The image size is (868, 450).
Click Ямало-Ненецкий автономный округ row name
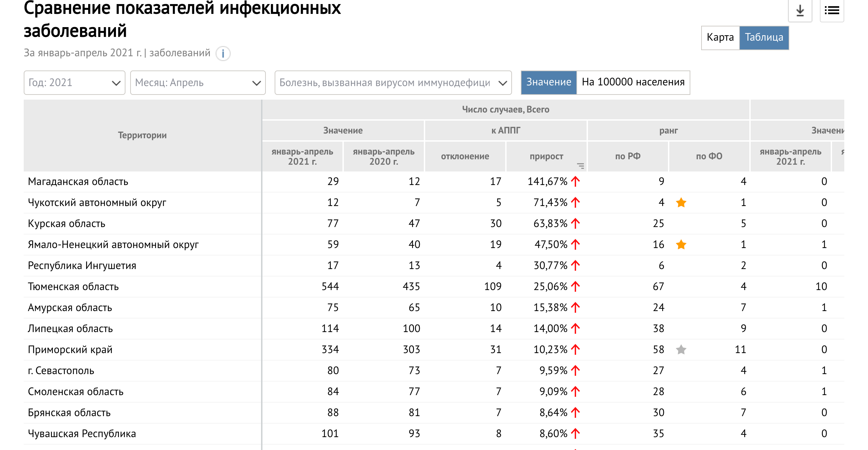(x=113, y=245)
